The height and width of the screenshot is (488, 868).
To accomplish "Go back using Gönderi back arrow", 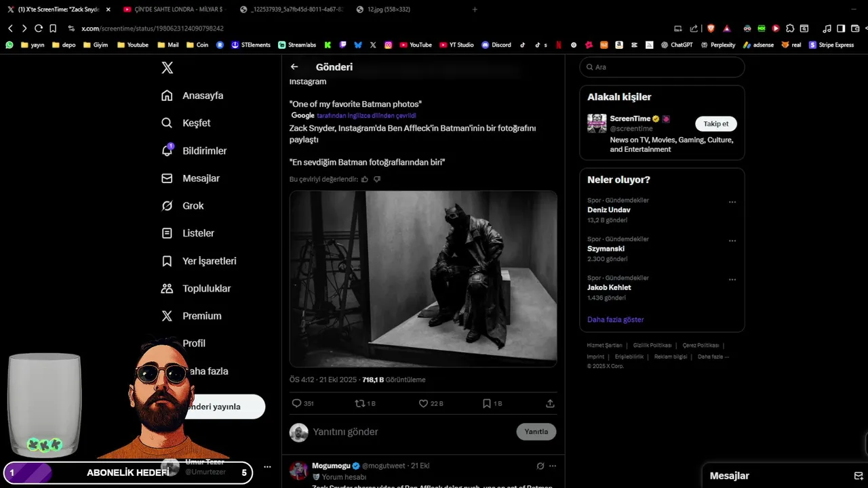I will coord(294,67).
